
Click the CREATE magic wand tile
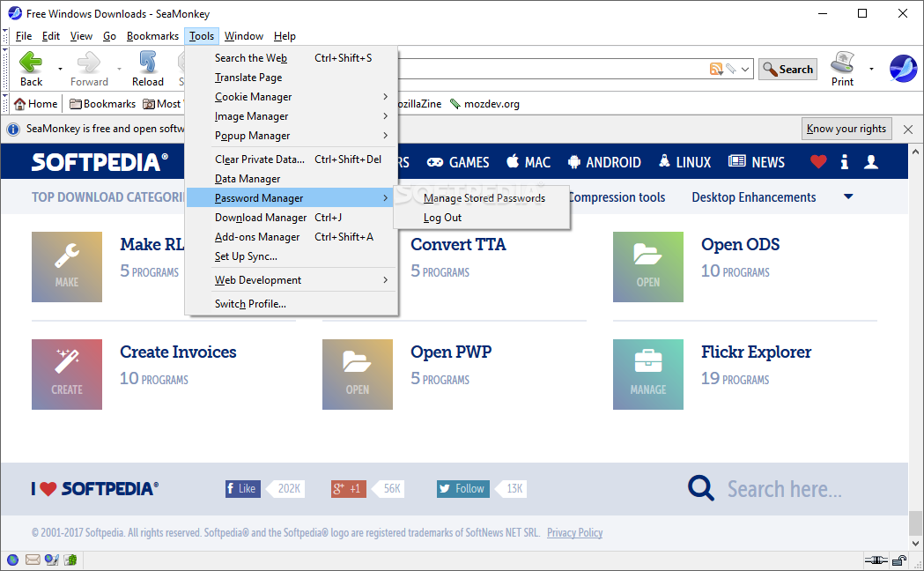click(67, 374)
